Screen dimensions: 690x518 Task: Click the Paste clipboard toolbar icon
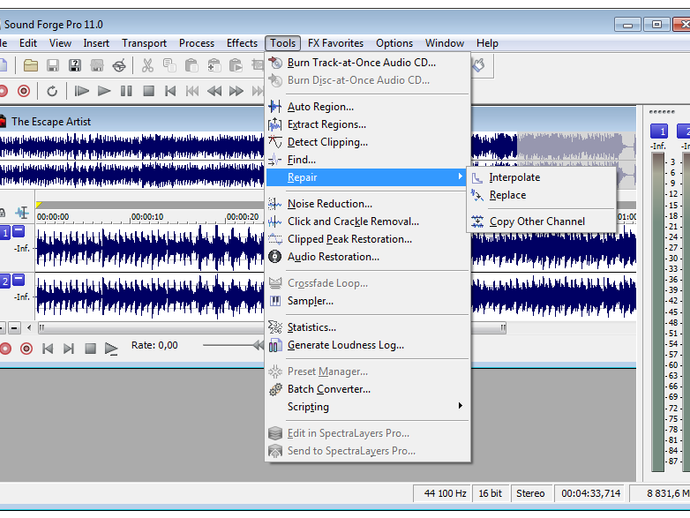pos(191,66)
